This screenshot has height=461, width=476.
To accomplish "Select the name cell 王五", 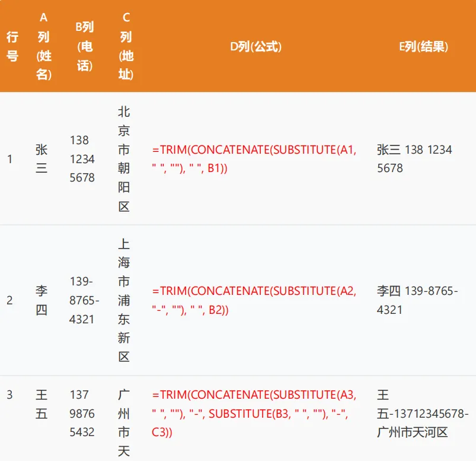I will click(41, 404).
